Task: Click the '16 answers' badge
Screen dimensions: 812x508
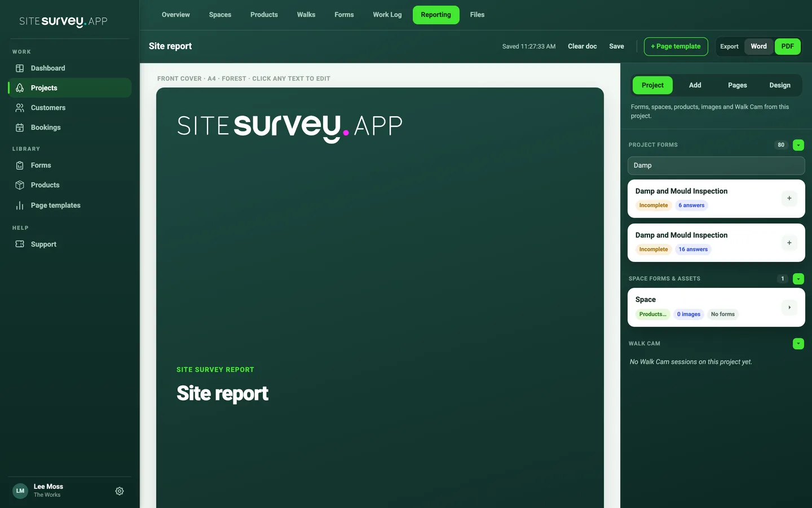Action: 693,249
